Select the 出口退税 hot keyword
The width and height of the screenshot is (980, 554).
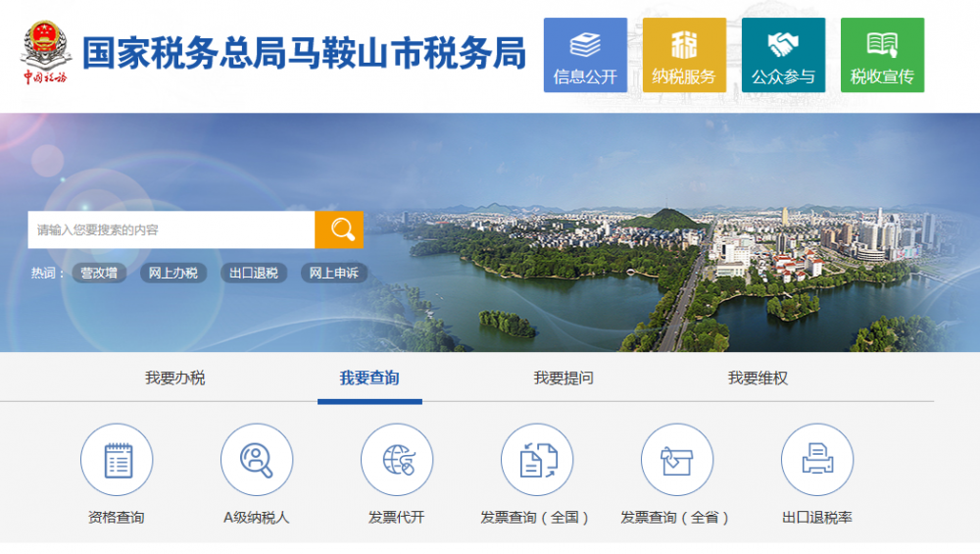254,274
